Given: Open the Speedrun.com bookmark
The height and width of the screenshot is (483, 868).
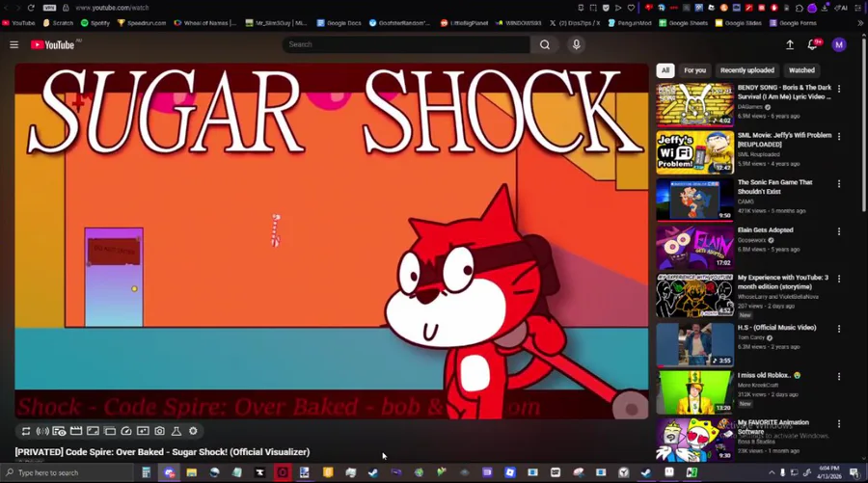Looking at the screenshot, I should pyautogui.click(x=142, y=23).
